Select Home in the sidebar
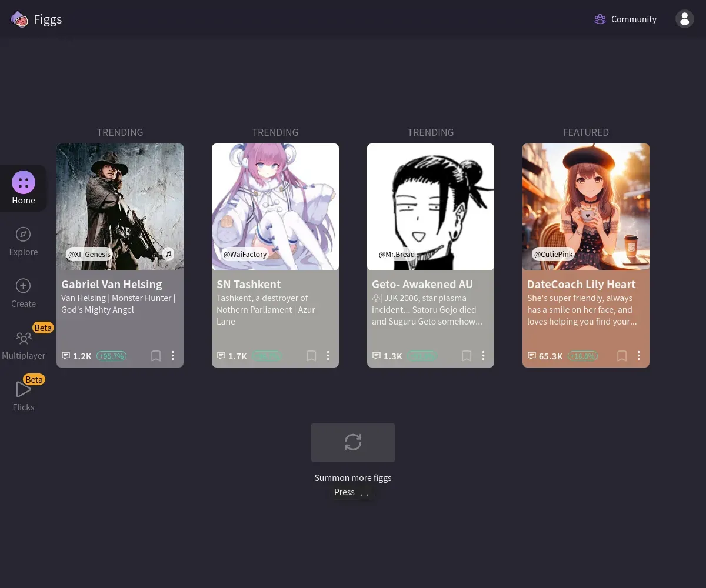This screenshot has width=706, height=588. (x=24, y=188)
